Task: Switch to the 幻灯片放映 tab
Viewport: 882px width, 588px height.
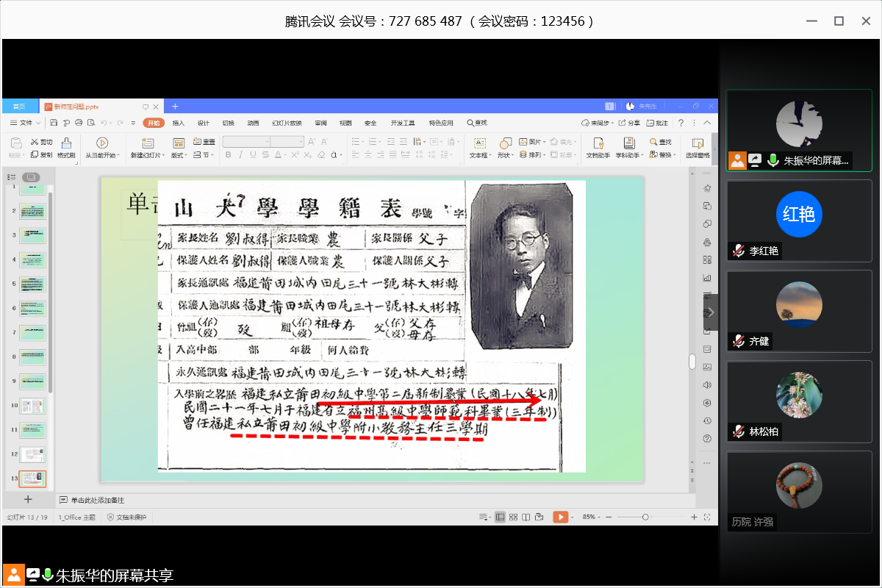Action: click(x=287, y=123)
